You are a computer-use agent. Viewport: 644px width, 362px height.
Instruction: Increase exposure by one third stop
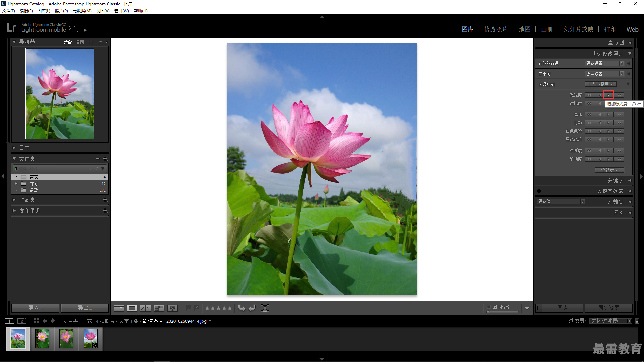click(608, 95)
